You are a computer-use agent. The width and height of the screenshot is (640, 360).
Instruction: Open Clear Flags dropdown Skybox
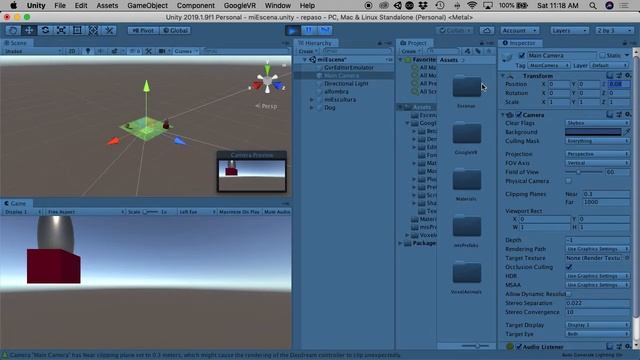[x=598, y=123]
